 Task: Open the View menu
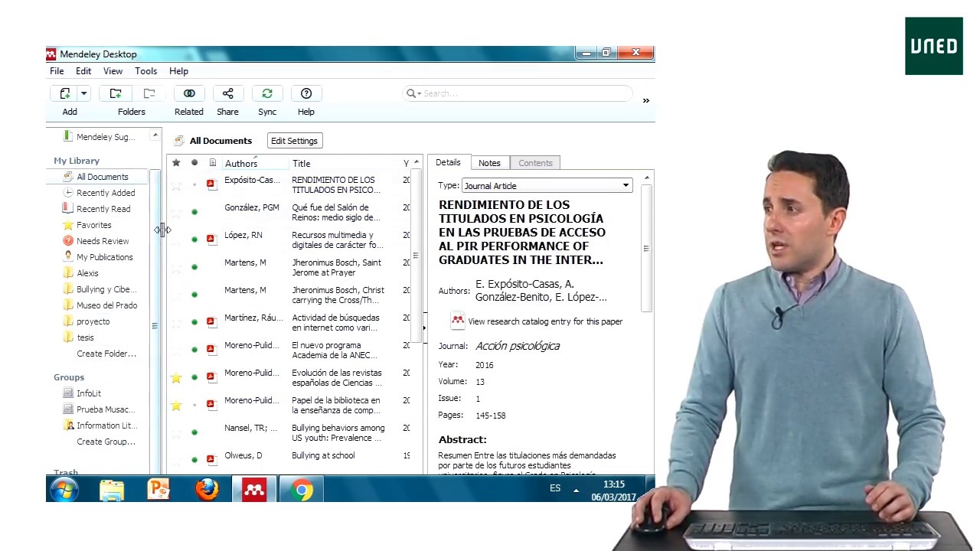tap(113, 71)
